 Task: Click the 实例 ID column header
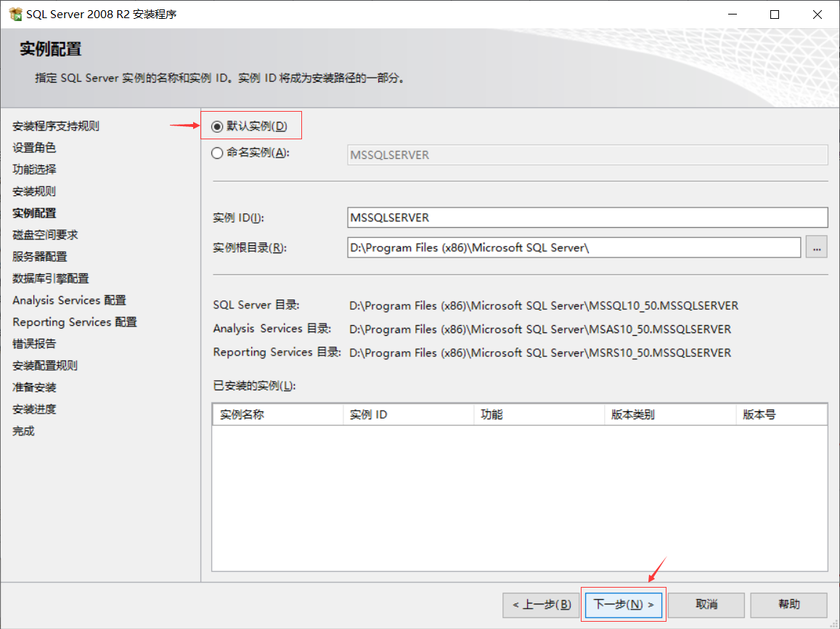point(408,414)
